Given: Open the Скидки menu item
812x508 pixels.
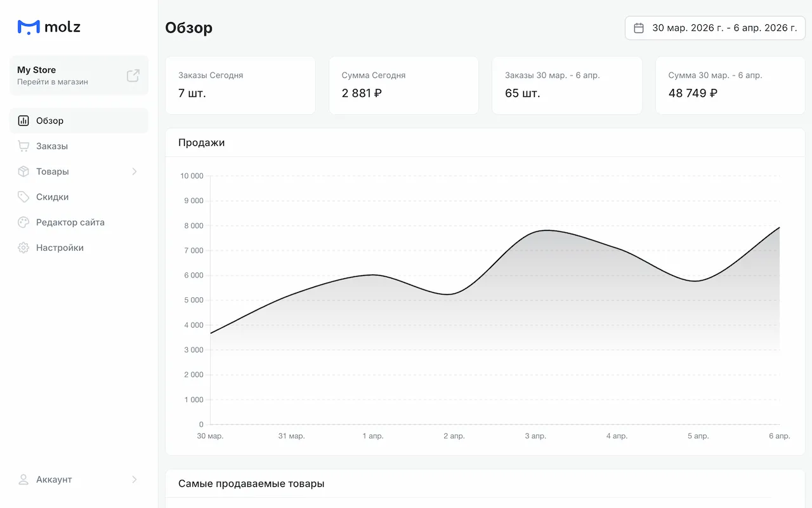Looking at the screenshot, I should pos(52,197).
